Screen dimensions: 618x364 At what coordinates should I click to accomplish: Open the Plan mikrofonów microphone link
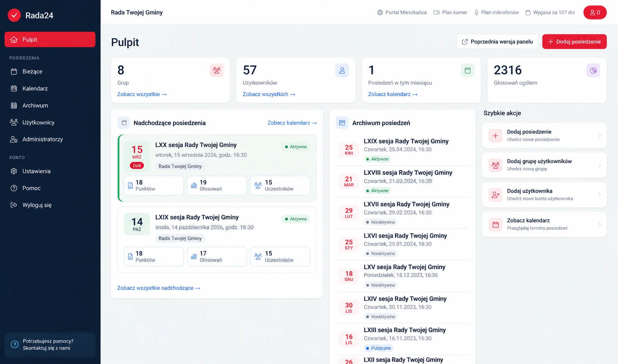coord(497,12)
